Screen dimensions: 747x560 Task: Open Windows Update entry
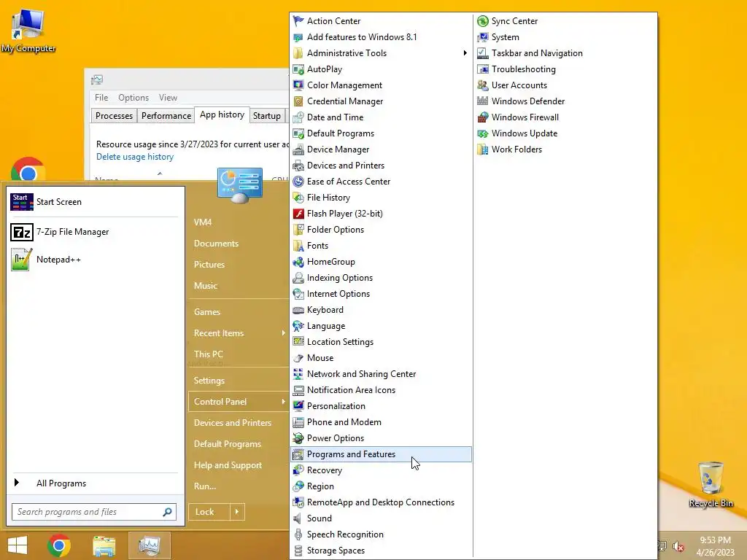tap(524, 133)
